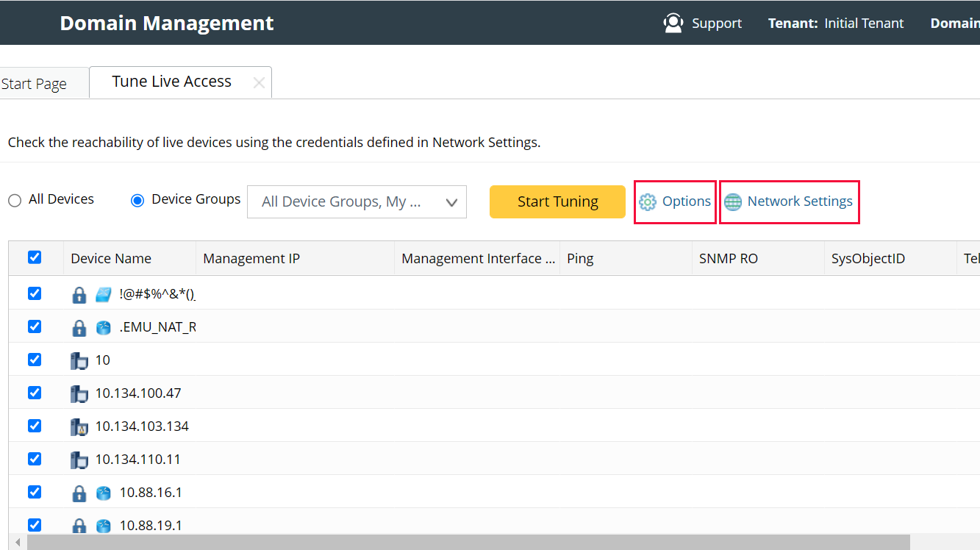Click the device icon for 10.134.103.134

[x=79, y=425]
